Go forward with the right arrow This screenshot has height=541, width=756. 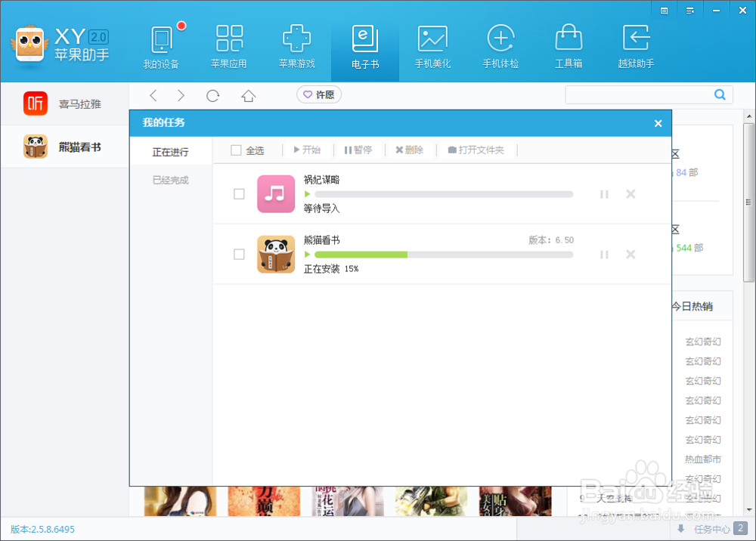(181, 95)
